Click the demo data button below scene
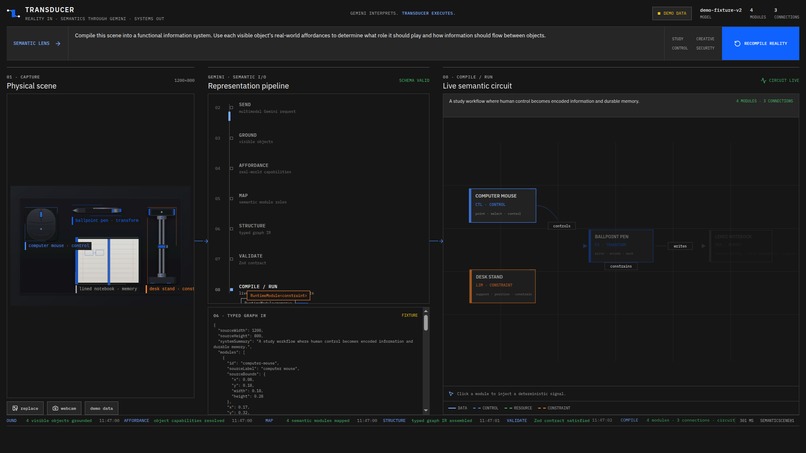This screenshot has width=806, height=453. (x=101, y=408)
